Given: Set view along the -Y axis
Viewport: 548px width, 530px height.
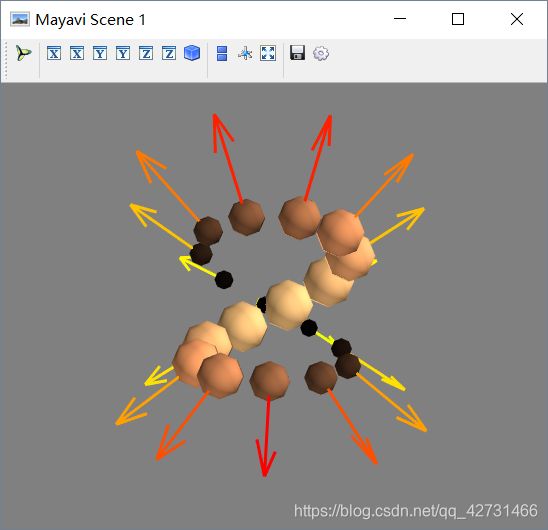Looking at the screenshot, I should click(123, 53).
